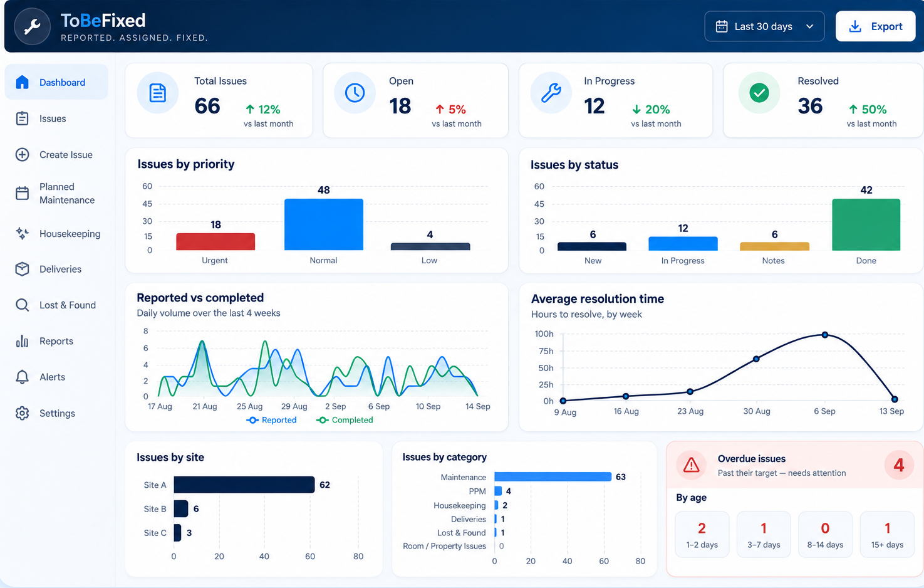
Task: Click the Reports bar chart icon
Action: click(22, 341)
